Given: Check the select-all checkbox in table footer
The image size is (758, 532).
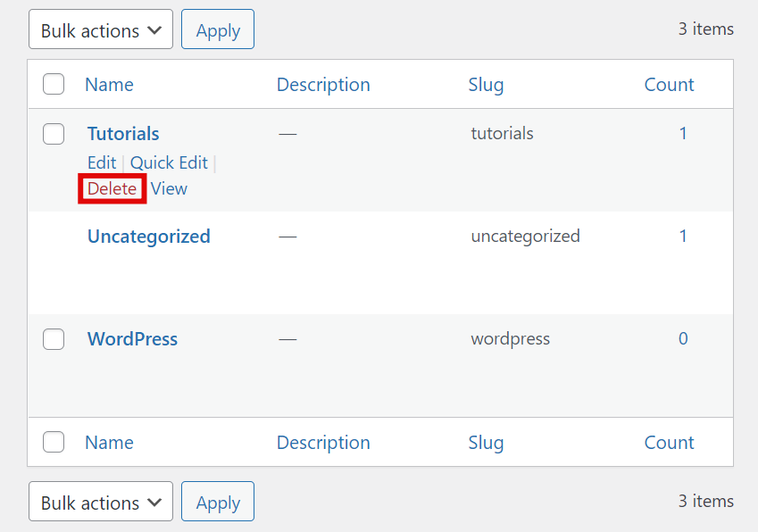Looking at the screenshot, I should click(x=54, y=442).
